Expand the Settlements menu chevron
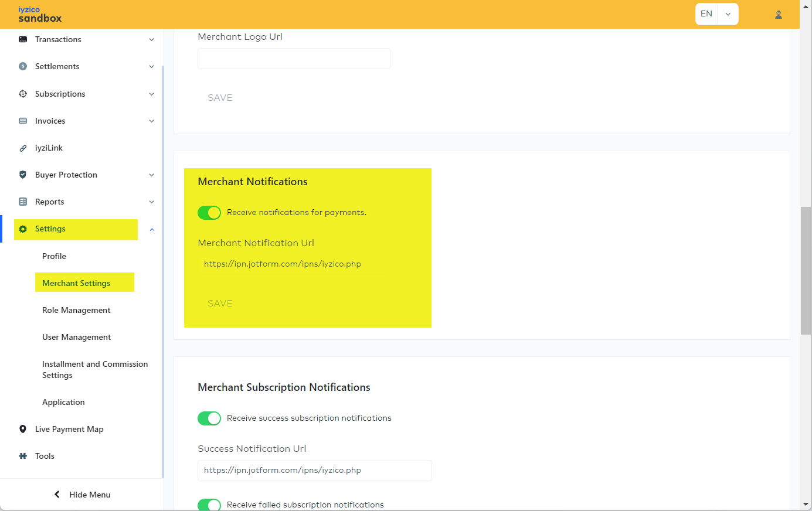Screen dimensions: 812x511 point(152,67)
